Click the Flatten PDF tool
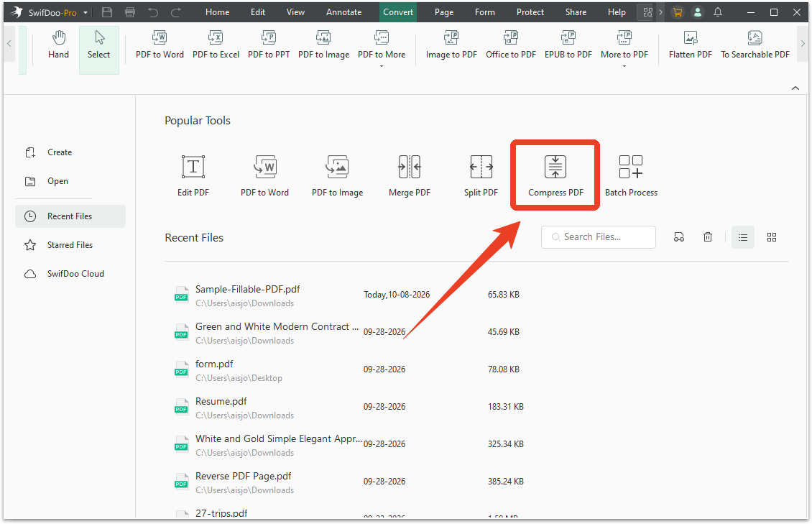 (x=691, y=45)
